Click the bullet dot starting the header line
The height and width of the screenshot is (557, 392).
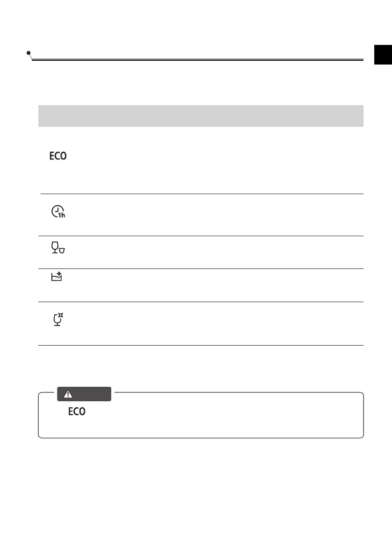[x=29, y=52]
